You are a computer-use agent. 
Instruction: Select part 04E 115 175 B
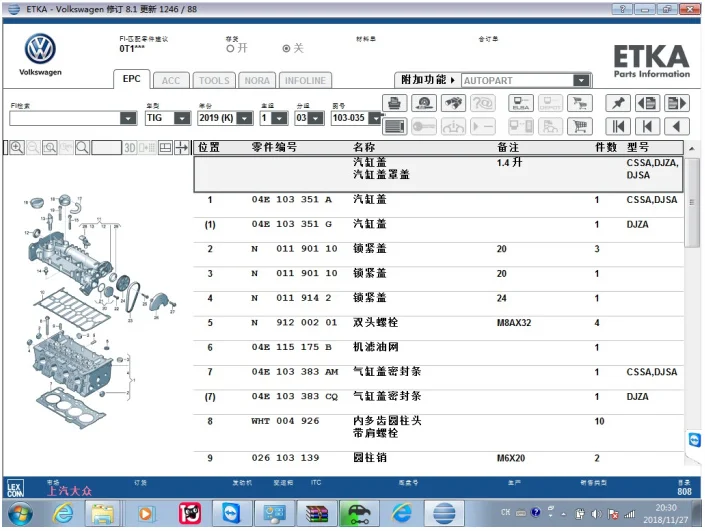[291, 347]
